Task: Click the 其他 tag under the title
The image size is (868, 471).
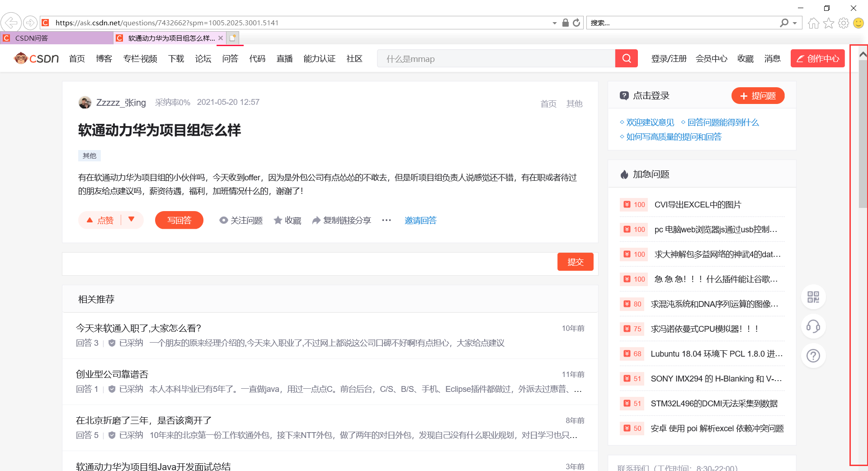Action: (x=90, y=155)
